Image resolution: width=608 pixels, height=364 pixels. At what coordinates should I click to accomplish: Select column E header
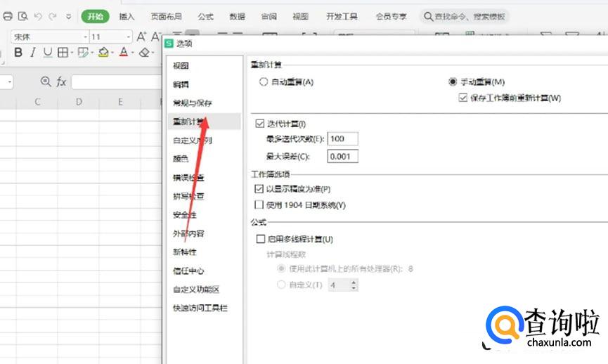(120, 102)
